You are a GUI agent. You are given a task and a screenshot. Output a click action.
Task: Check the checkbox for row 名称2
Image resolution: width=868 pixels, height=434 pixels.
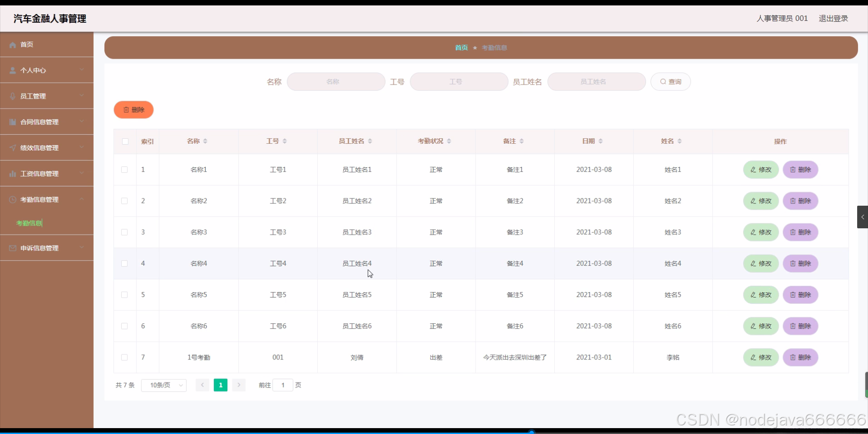tap(124, 201)
